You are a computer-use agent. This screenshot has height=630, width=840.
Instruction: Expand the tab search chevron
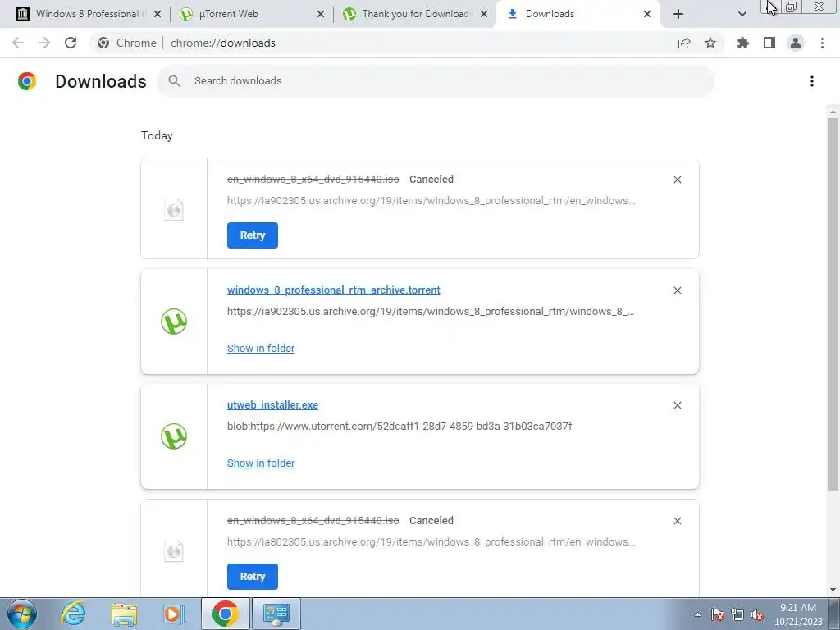742,14
